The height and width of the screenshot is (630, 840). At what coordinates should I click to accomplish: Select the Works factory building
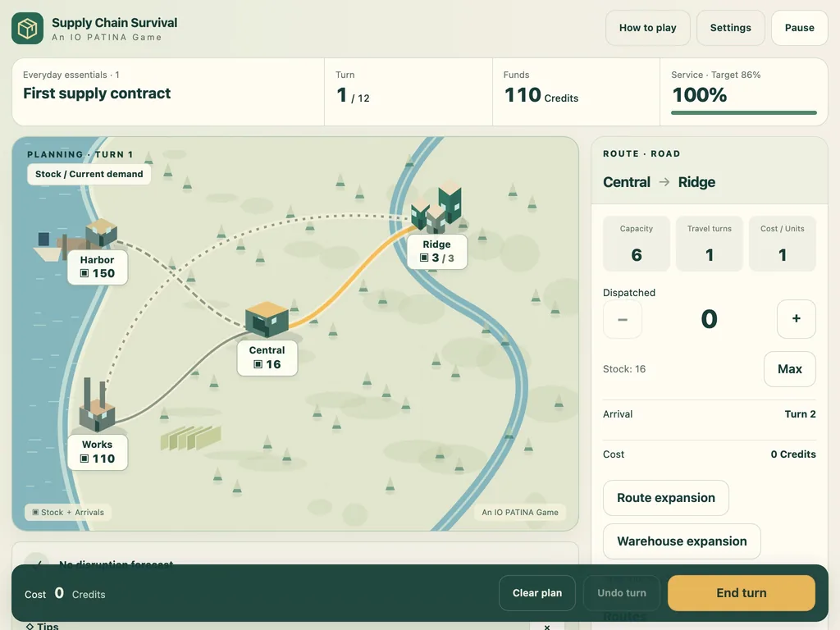pos(97,406)
